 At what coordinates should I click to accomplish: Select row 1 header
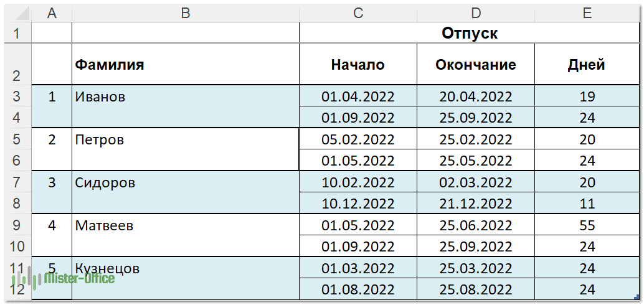point(17,33)
